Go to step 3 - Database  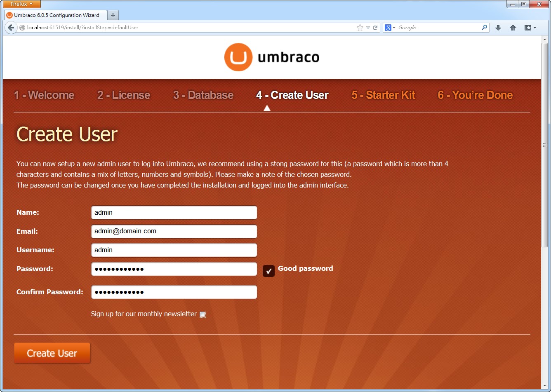point(203,95)
